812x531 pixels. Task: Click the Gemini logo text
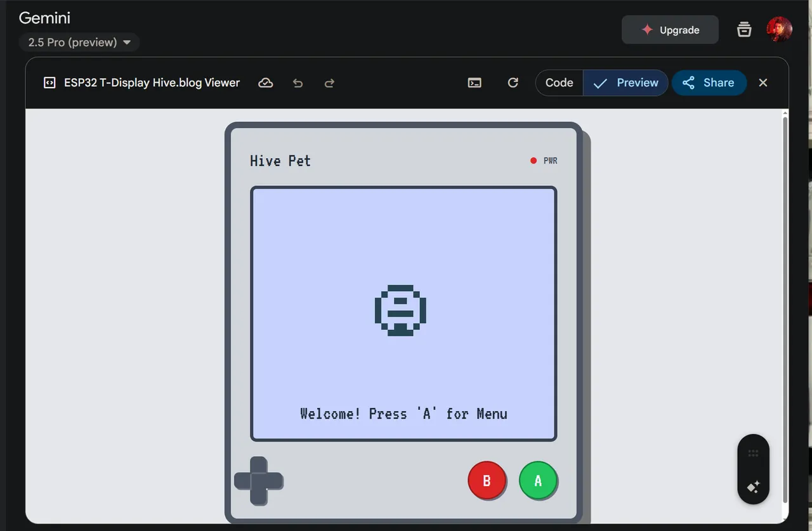[x=44, y=18]
